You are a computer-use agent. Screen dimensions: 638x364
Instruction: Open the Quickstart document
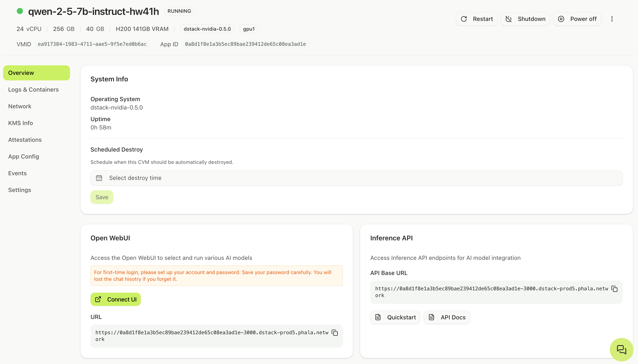pos(395,317)
